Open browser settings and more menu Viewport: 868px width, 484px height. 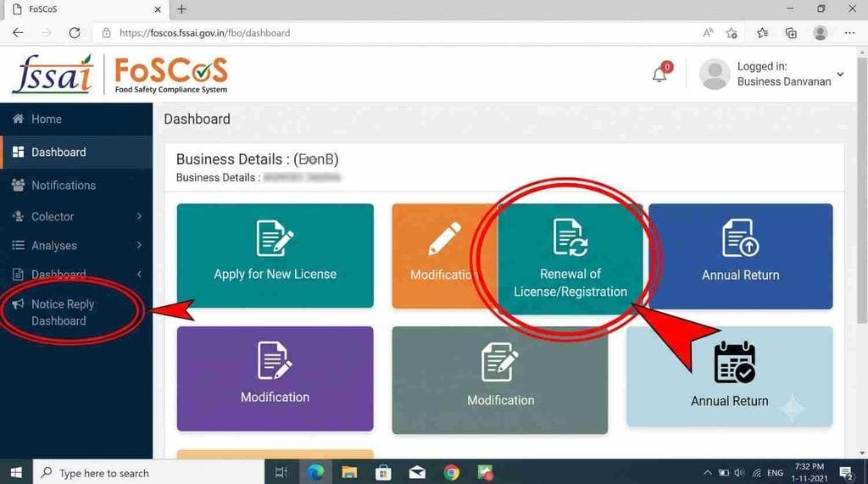tap(849, 33)
